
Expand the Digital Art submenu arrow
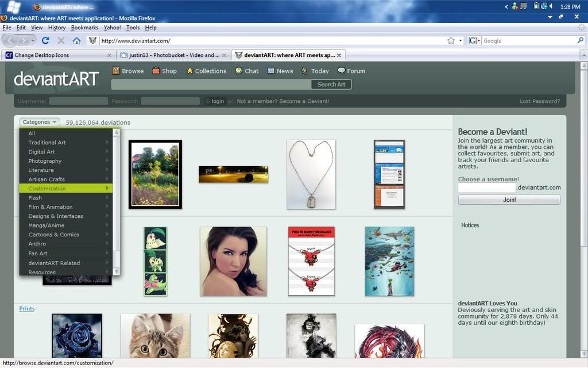[x=107, y=151]
